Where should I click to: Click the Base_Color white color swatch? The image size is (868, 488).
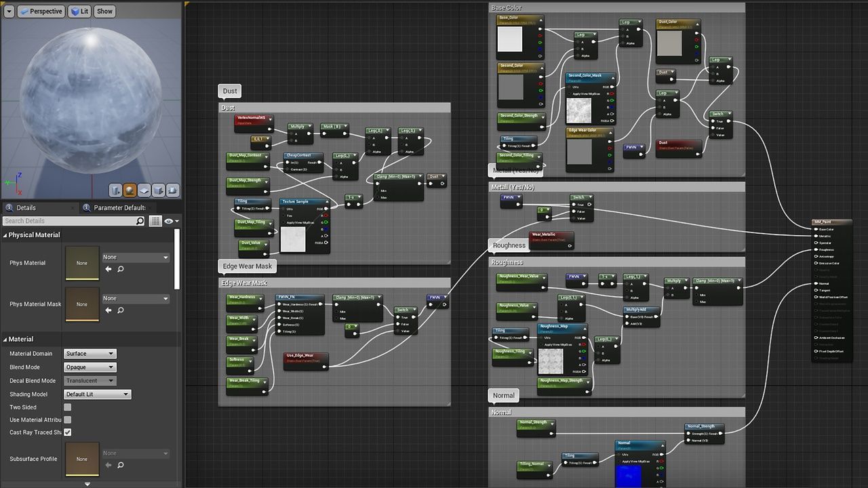(510, 40)
